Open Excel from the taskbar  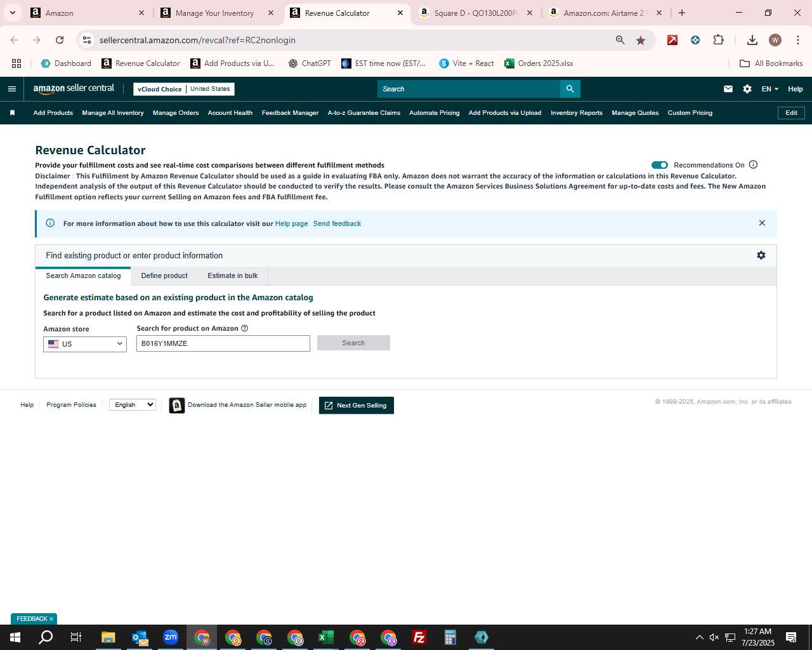pyautogui.click(x=326, y=637)
